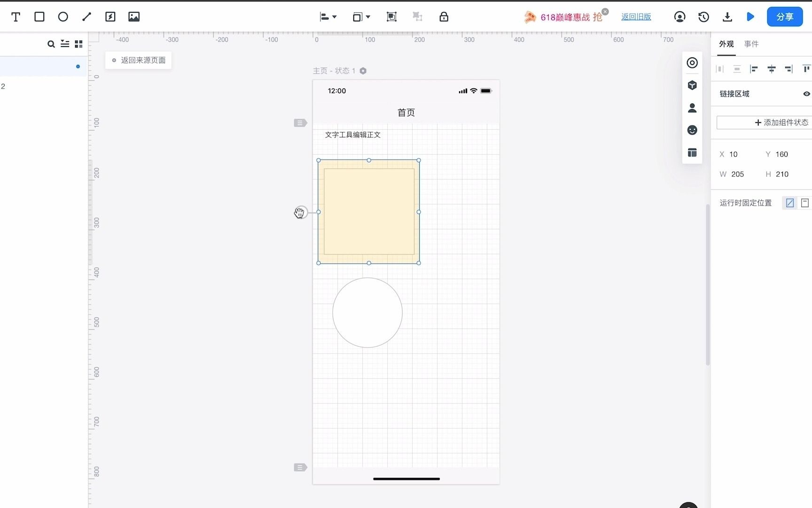
Task: Select the fixed-to-top position toggle
Action: (x=805, y=203)
